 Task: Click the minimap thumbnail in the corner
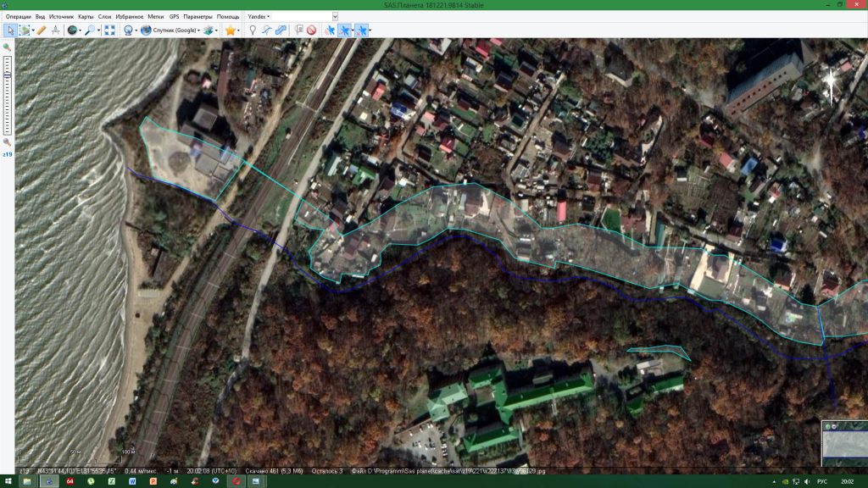844,441
